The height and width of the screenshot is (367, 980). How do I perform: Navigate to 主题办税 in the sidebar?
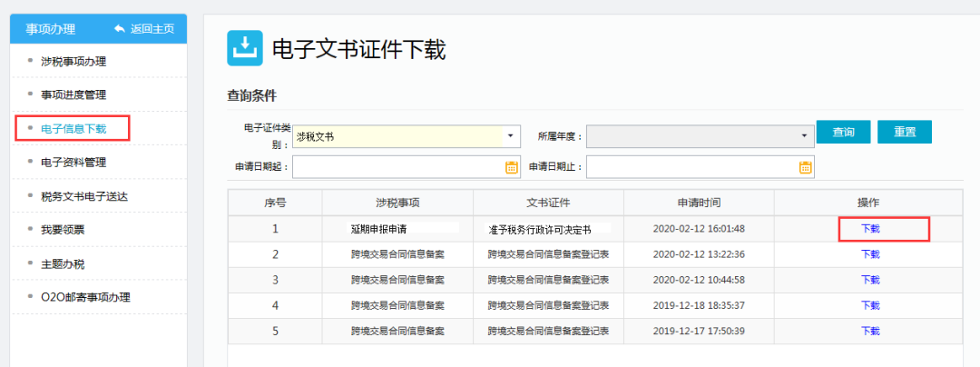tap(63, 263)
